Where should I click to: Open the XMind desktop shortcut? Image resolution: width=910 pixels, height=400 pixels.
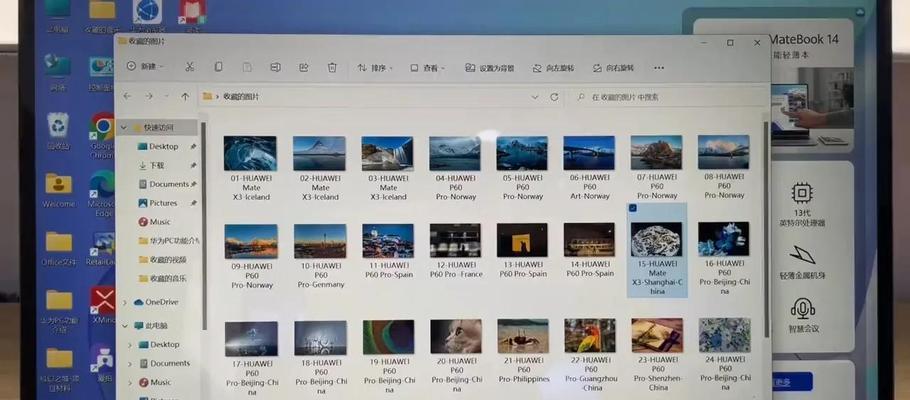point(103,306)
